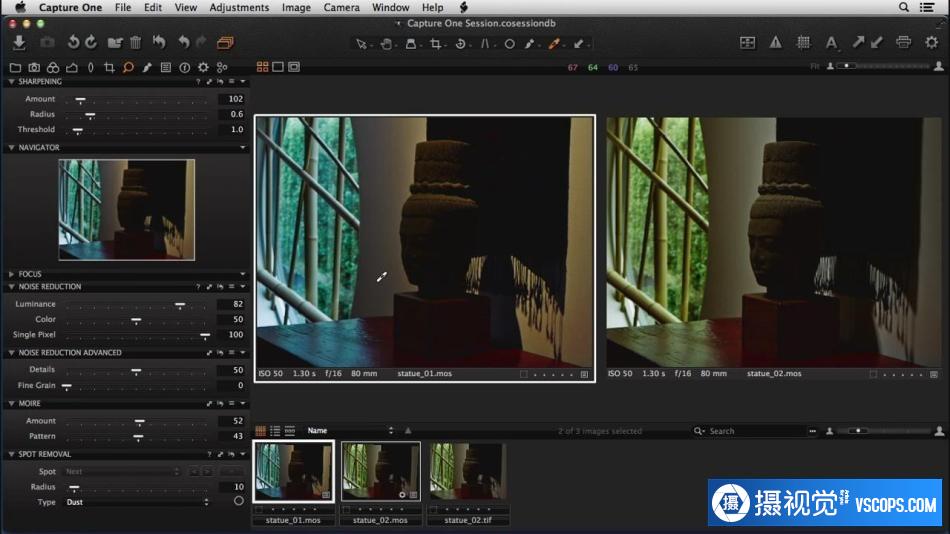The width and height of the screenshot is (950, 534).
Task: Switch viewer to single-image view mode
Action: tap(278, 67)
